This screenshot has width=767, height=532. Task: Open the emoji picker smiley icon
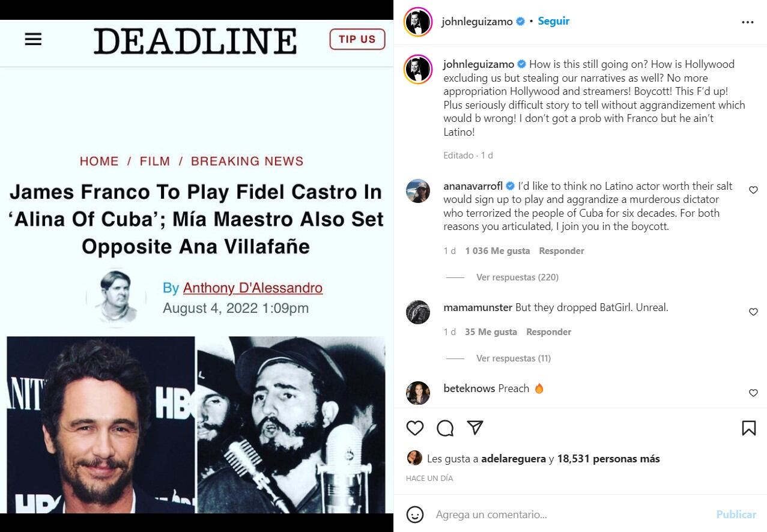415,515
